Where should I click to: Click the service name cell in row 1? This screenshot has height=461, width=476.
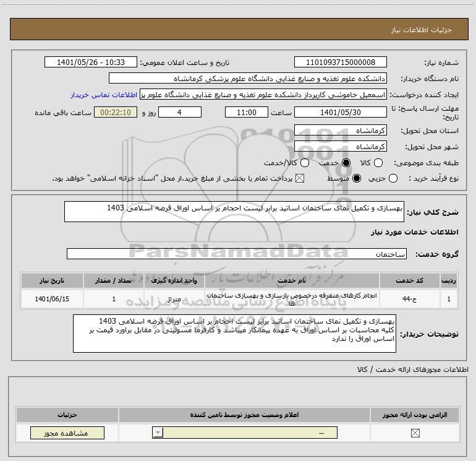(291, 299)
